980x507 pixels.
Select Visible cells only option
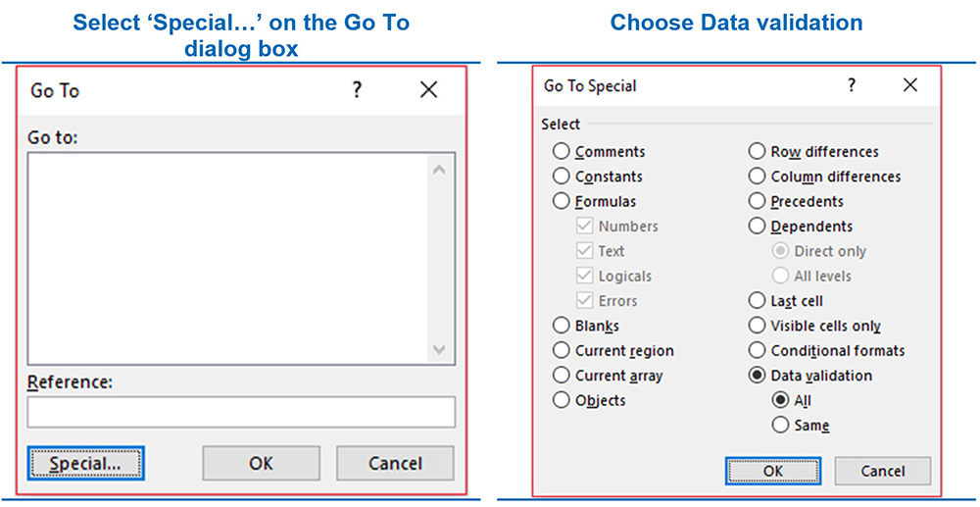point(757,326)
